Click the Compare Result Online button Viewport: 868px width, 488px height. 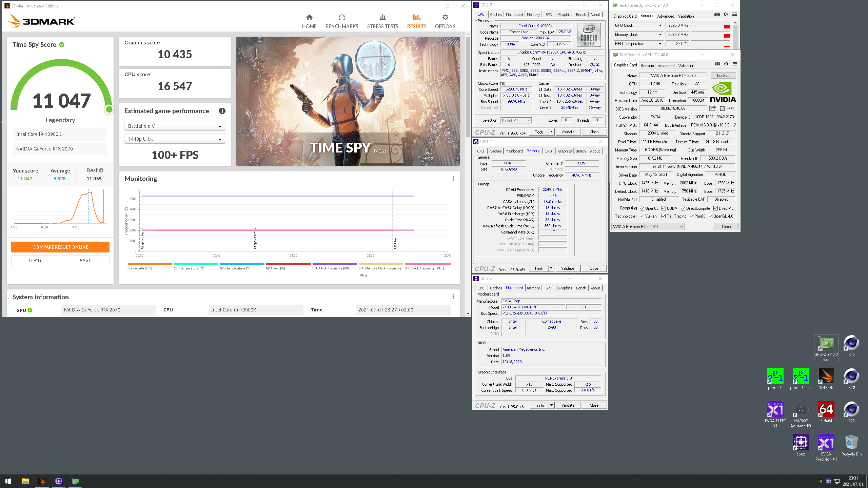60,247
